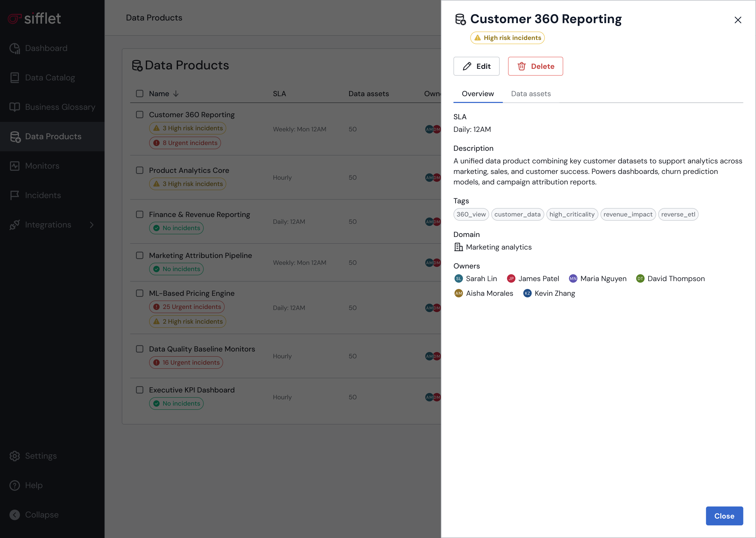Image resolution: width=756 pixels, height=538 pixels.
Task: Click the Help question mark icon
Action: 14,485
